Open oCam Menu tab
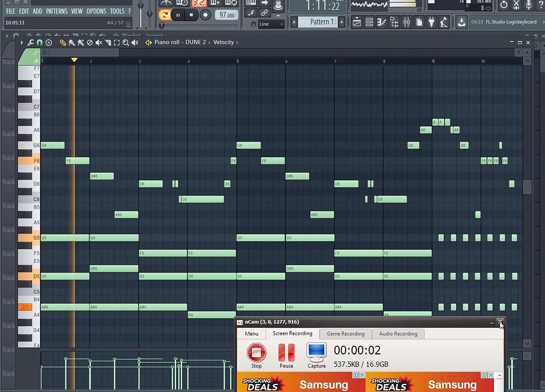 point(252,334)
